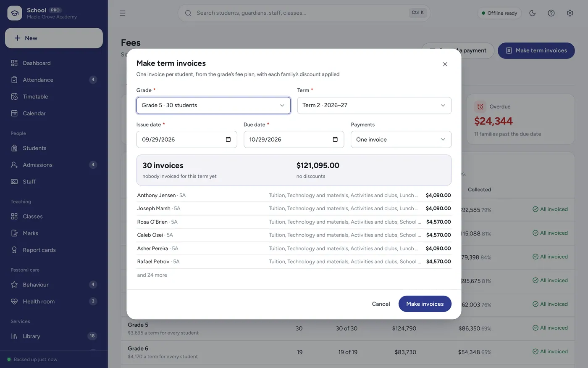Click the Offline ready status pill

tap(499, 13)
